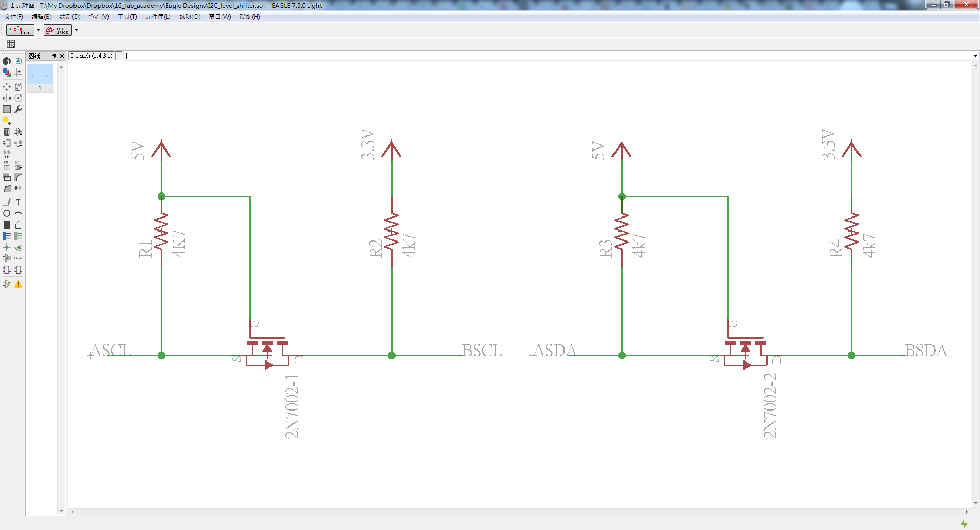Open the Grid settings icon
Viewport: 980px width, 530px height.
coord(11,44)
